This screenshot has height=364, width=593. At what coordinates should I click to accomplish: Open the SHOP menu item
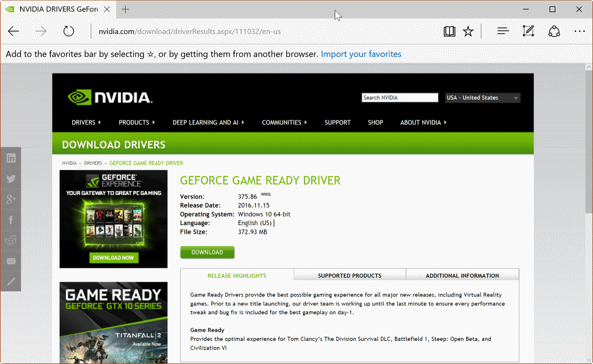(x=375, y=123)
